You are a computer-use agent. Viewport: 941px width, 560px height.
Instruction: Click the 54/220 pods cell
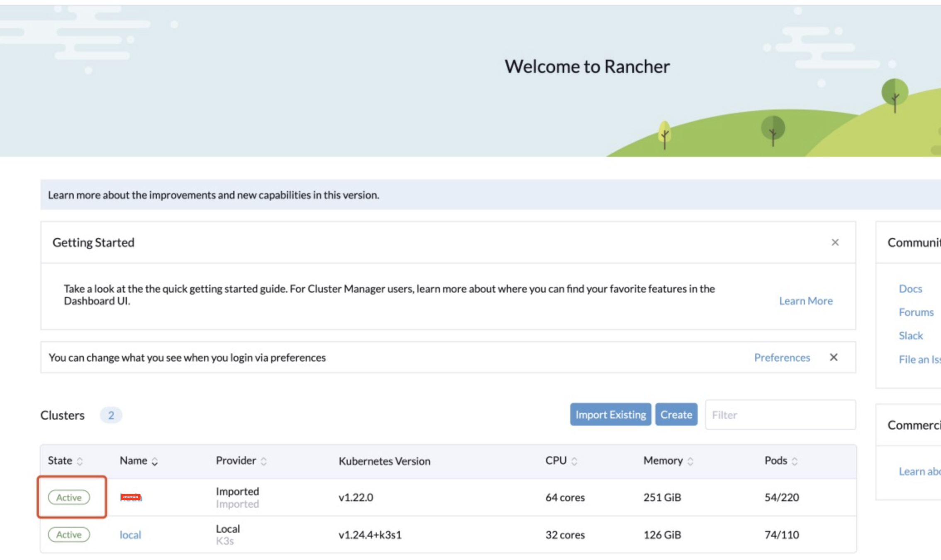[782, 497]
